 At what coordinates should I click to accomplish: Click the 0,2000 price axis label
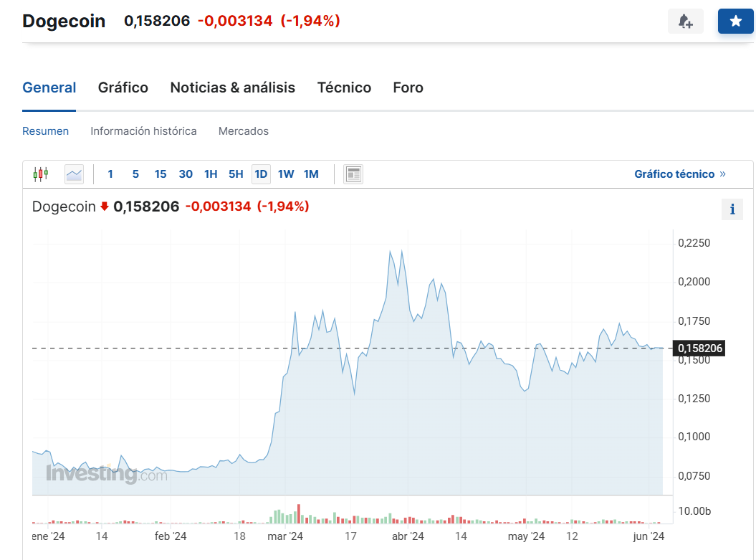coord(694,282)
